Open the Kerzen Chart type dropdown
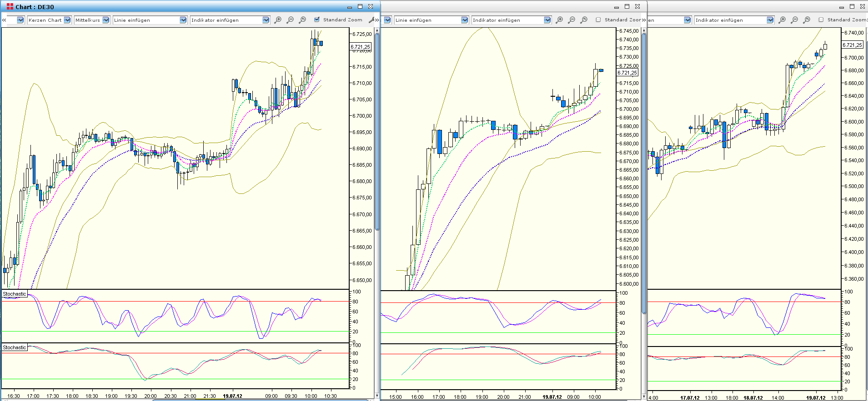This screenshot has height=401, width=868. click(x=67, y=20)
